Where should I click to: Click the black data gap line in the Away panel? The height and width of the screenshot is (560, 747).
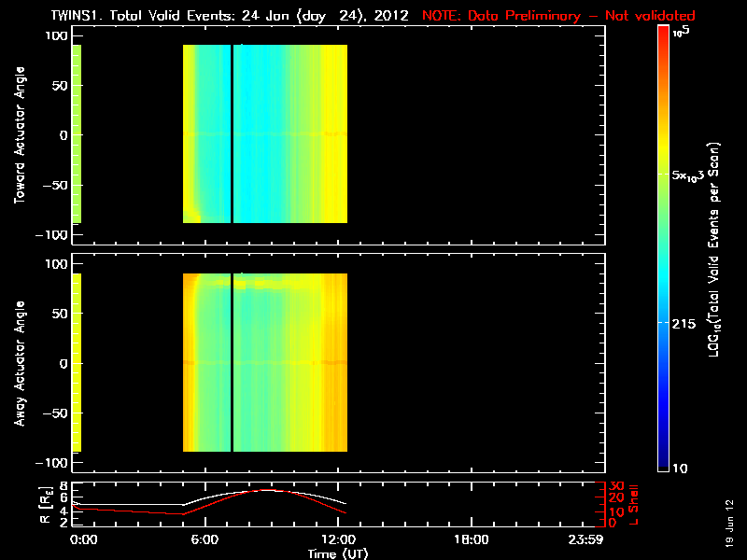[232, 362]
